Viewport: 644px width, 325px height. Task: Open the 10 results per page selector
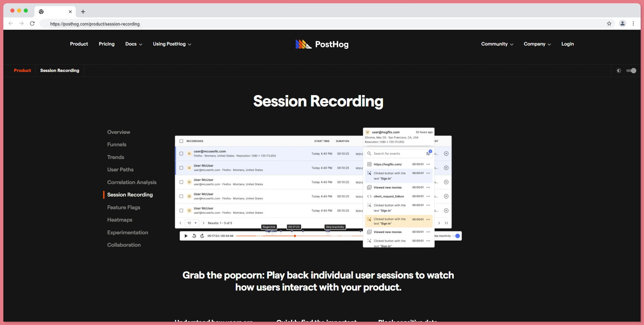(192, 223)
